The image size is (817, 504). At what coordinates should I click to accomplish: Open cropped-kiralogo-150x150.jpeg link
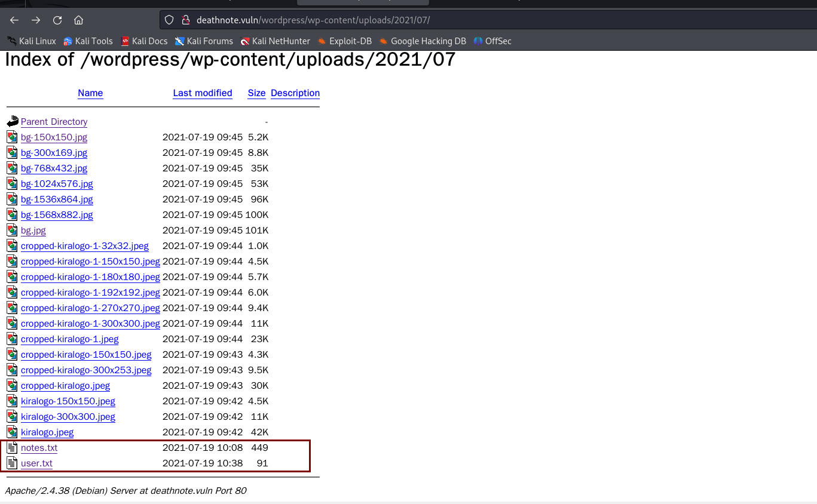click(x=86, y=355)
